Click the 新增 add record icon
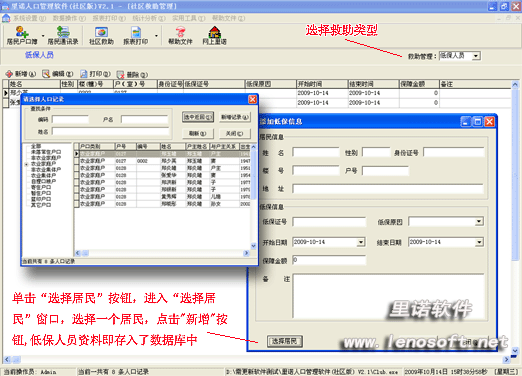This screenshot has height=376, width=522. point(9,74)
